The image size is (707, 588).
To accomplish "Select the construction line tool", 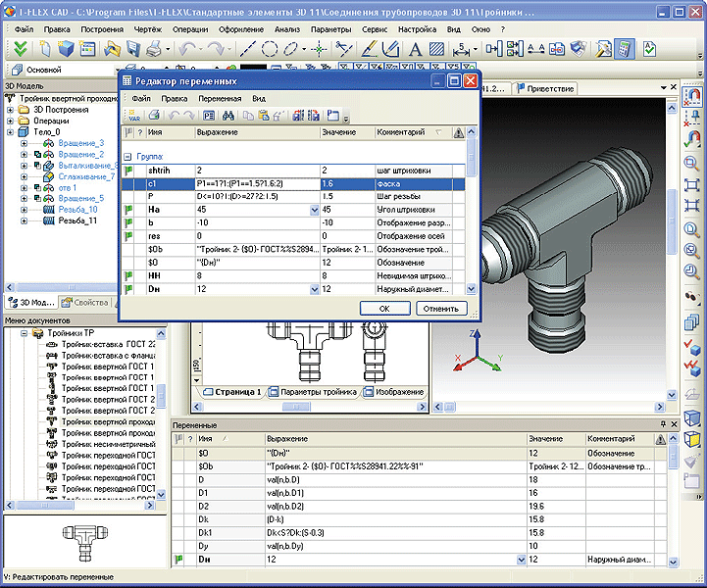I will coord(247,49).
